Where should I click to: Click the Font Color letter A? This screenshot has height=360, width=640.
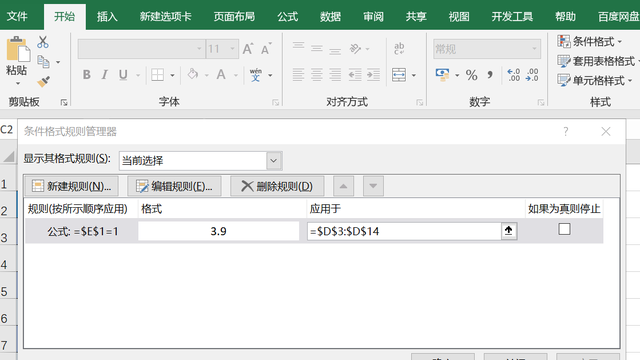pos(221,74)
